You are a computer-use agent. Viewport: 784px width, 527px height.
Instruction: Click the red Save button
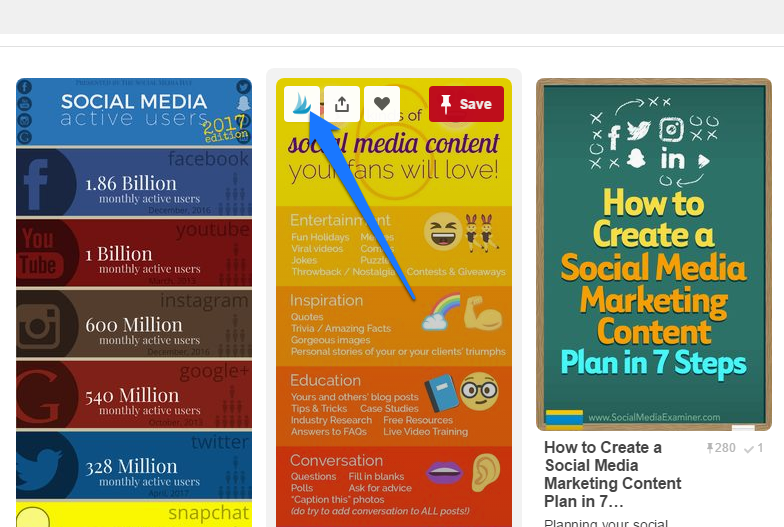click(x=466, y=104)
